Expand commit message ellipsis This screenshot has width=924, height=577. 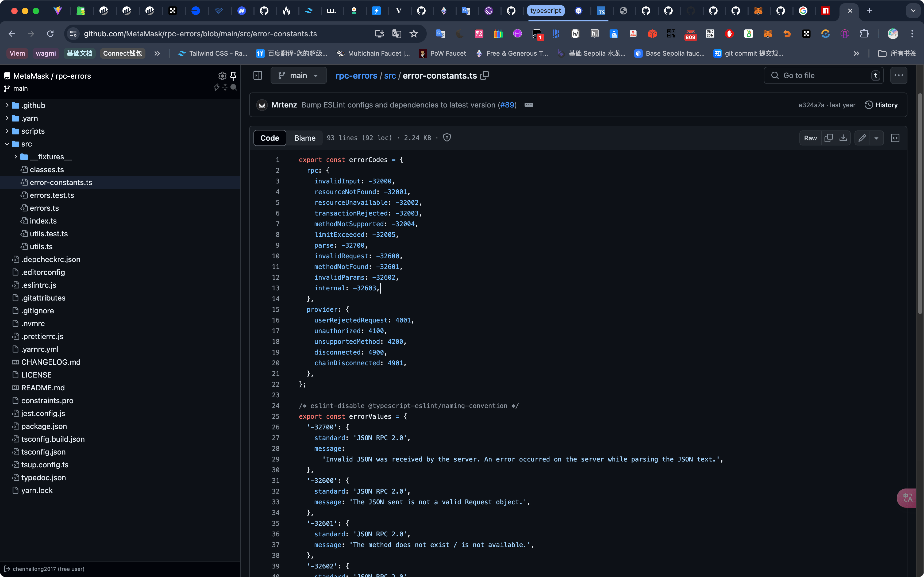click(x=528, y=105)
